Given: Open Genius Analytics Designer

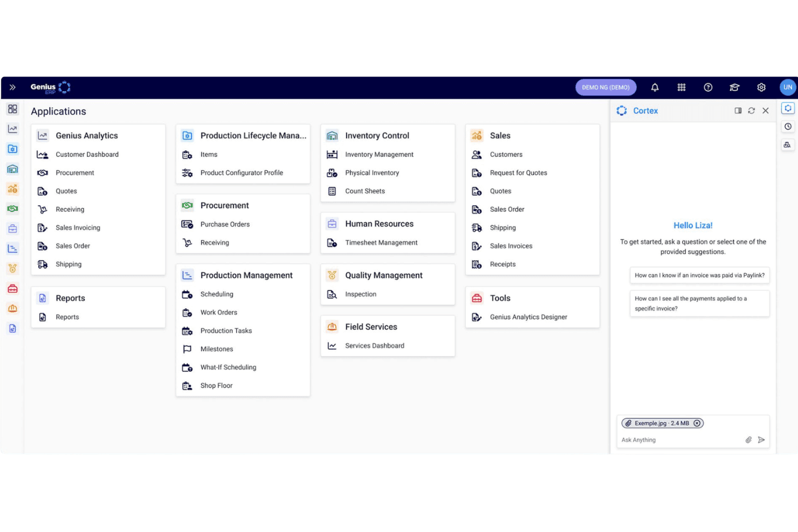Looking at the screenshot, I should tap(528, 317).
